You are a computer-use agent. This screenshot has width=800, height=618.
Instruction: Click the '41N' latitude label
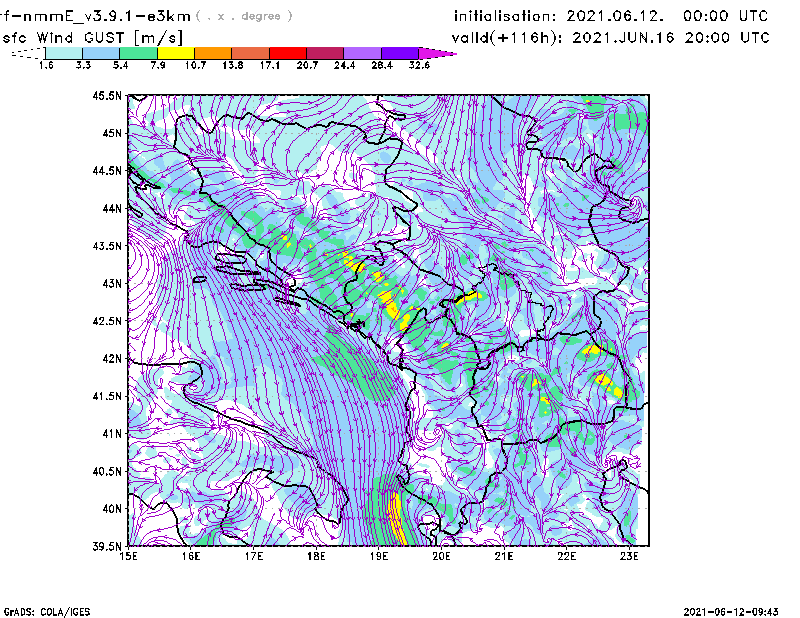click(x=112, y=434)
